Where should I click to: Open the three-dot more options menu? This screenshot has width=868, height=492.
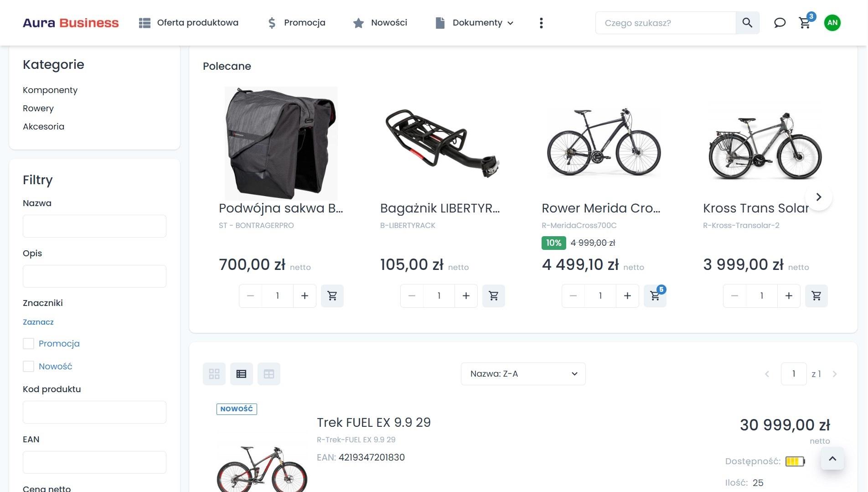point(541,23)
